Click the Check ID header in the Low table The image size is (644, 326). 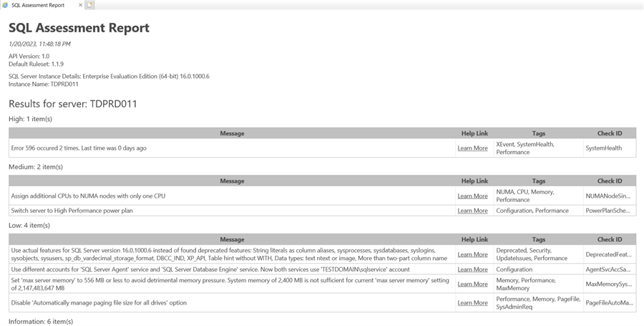pyautogui.click(x=610, y=239)
